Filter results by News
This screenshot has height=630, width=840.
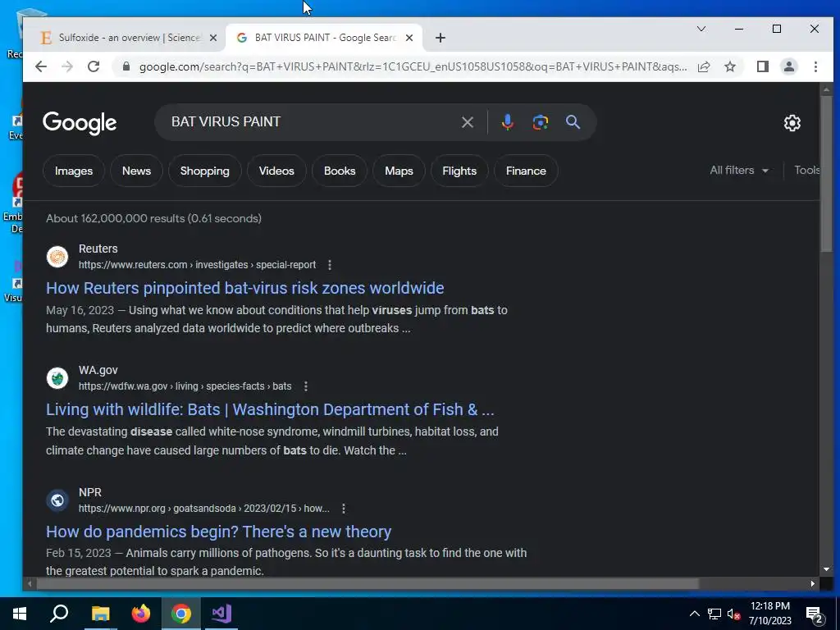coord(136,171)
